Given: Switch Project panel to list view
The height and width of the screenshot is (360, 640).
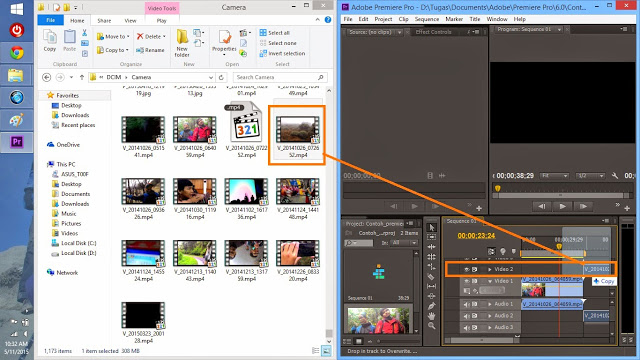Looking at the screenshot, I should [348, 341].
